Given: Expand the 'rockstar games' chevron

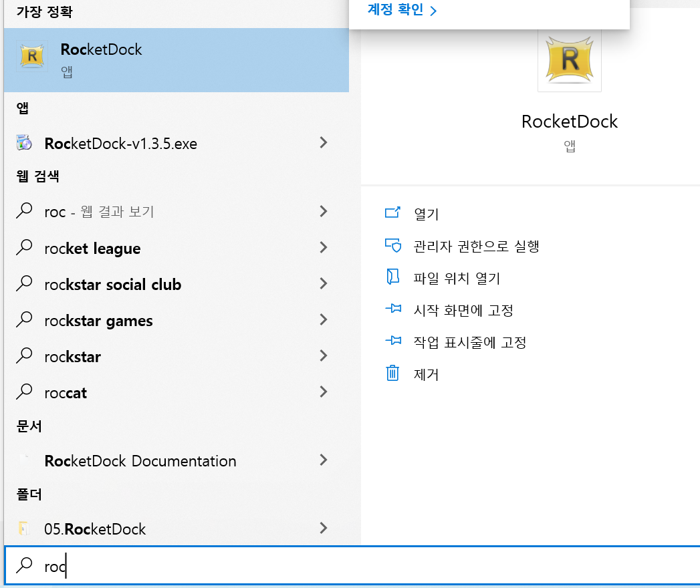Looking at the screenshot, I should (x=324, y=319).
